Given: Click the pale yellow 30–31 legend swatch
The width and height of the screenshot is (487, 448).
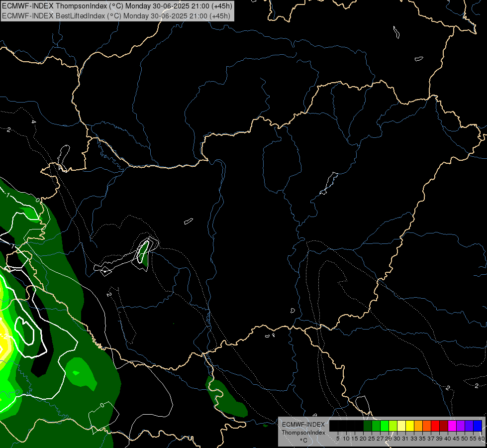Looking at the screenshot, I should (x=401, y=426).
